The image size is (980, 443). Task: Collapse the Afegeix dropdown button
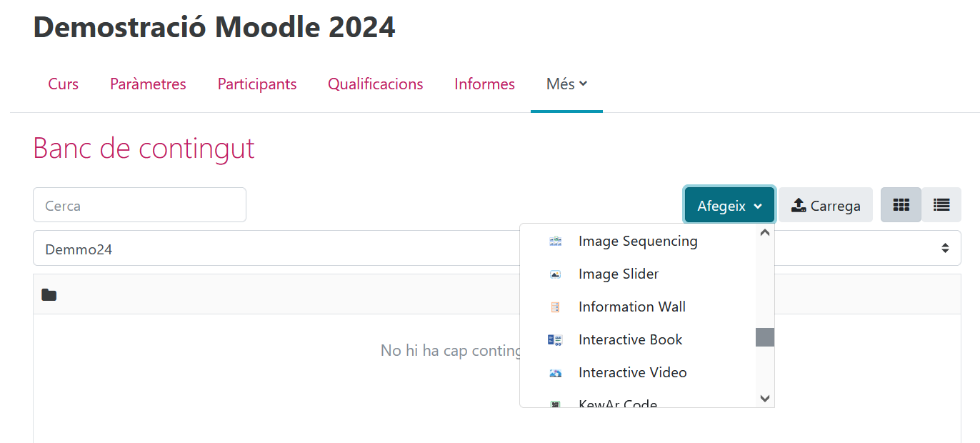tap(729, 206)
